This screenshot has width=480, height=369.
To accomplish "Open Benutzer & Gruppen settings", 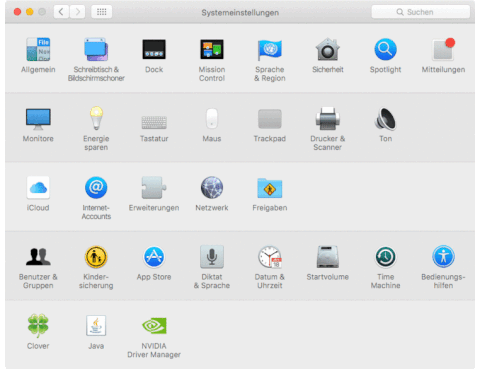I will (38, 257).
